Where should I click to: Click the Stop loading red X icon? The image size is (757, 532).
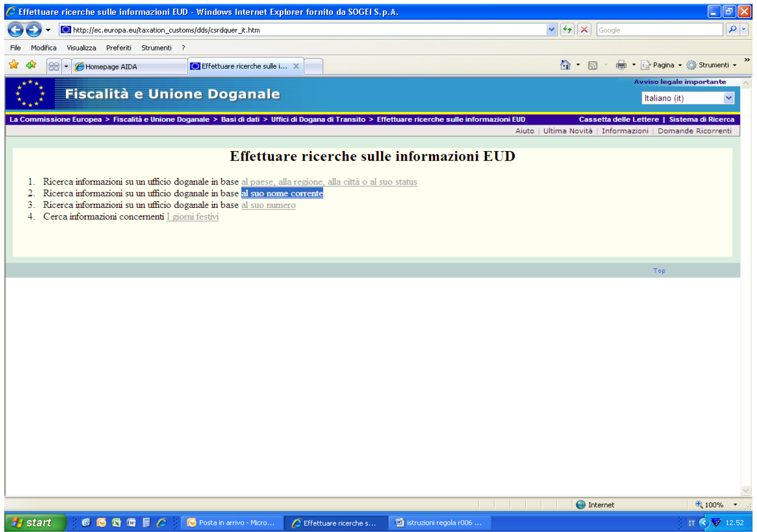pyautogui.click(x=584, y=30)
